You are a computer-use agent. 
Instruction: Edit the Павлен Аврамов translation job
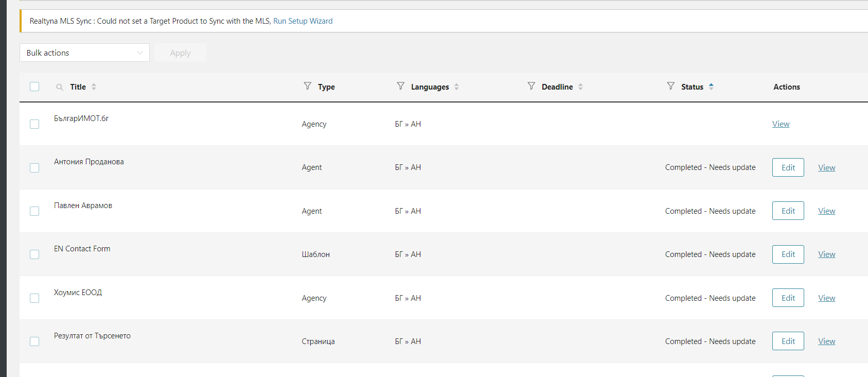[788, 211]
